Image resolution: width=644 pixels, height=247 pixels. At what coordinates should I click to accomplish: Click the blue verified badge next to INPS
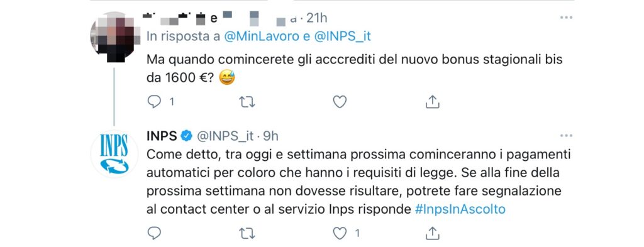[x=186, y=136]
